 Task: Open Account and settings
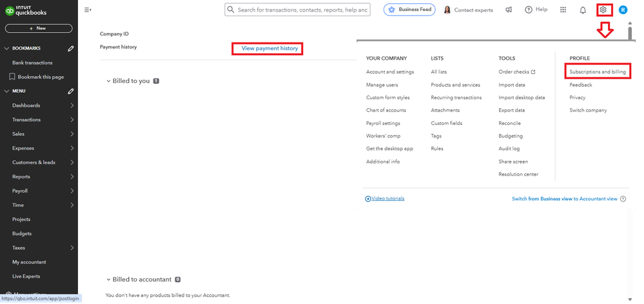(390, 71)
